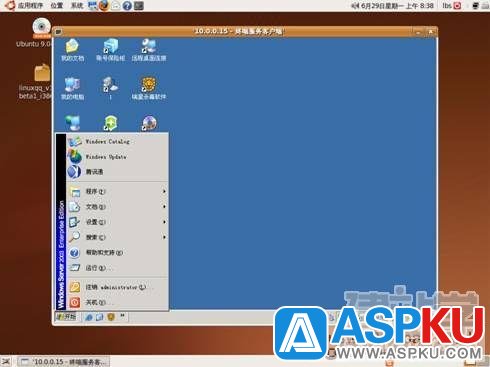Minimize the 10.0.0.15 终端服务客户端 window
The image size is (490, 367).
point(418,32)
